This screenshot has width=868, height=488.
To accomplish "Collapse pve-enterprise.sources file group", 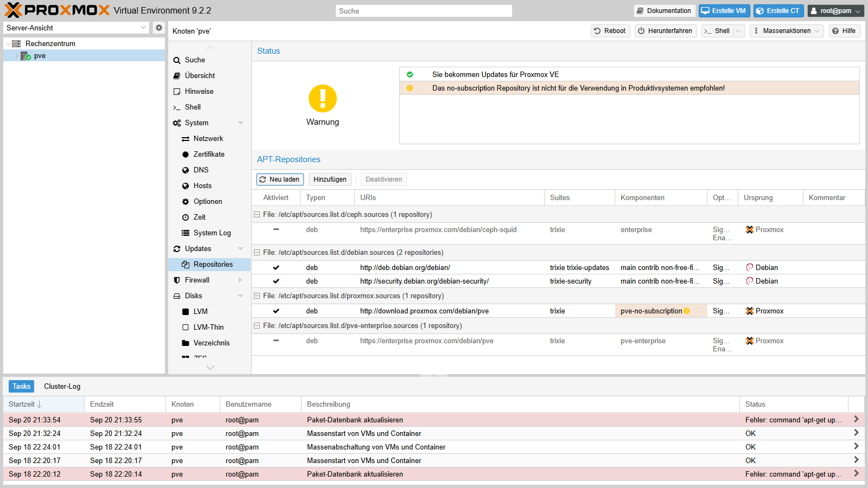I will click(257, 326).
